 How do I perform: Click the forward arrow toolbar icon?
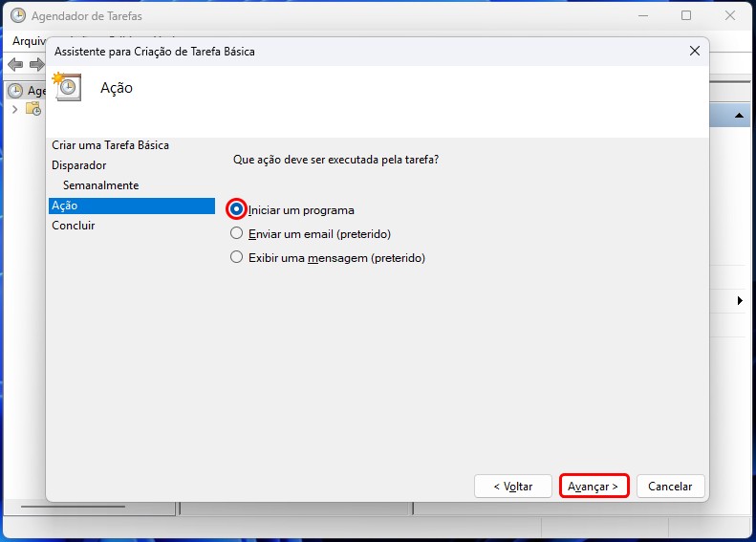point(36,64)
